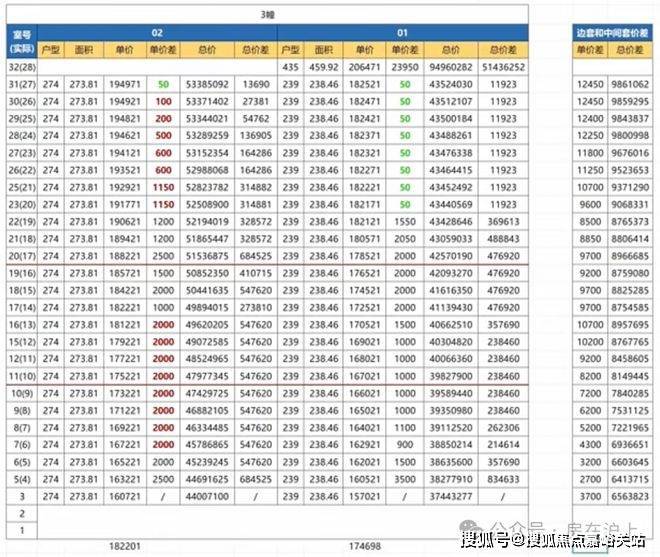The height and width of the screenshot is (557, 660).
Task: Select row label 32(28)
Action: tap(20, 66)
